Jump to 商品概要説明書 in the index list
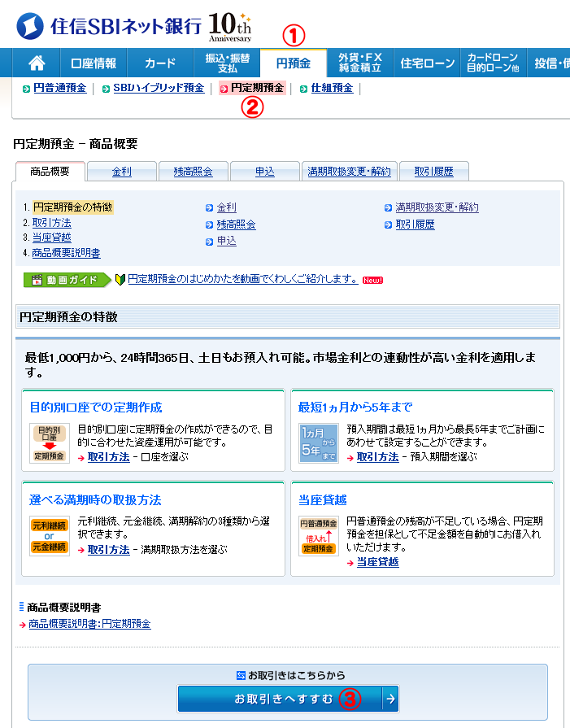The width and height of the screenshot is (570, 728). coord(66,253)
